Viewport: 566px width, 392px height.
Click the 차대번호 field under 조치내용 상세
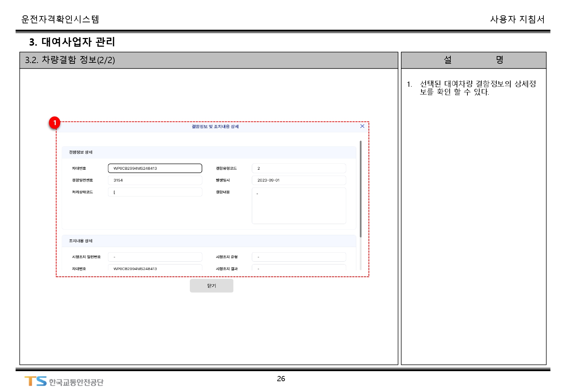(x=155, y=268)
